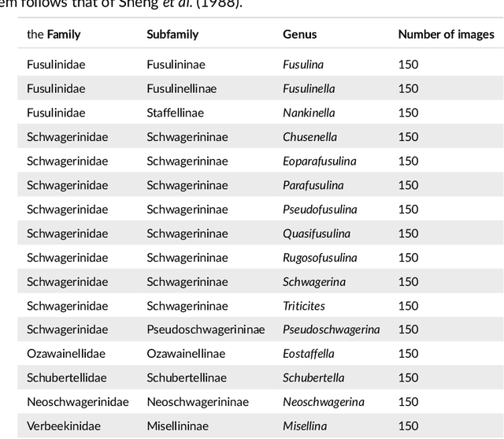Click the Genus column header

299,35
